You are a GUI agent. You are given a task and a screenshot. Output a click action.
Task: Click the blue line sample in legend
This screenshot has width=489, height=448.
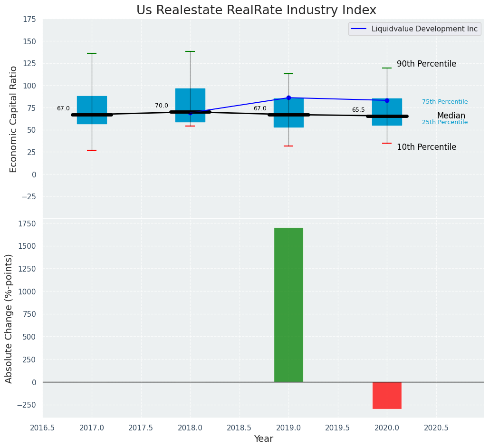click(359, 29)
